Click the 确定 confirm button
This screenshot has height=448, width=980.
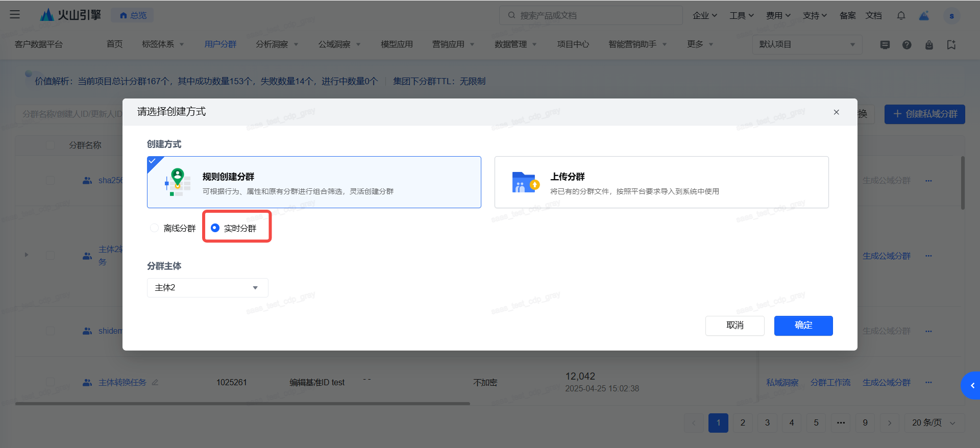tap(803, 326)
